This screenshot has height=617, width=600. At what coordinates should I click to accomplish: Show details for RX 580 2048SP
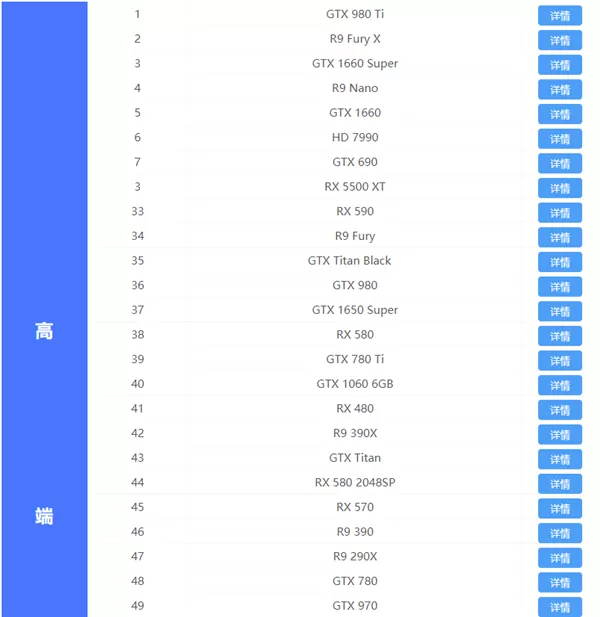559,484
